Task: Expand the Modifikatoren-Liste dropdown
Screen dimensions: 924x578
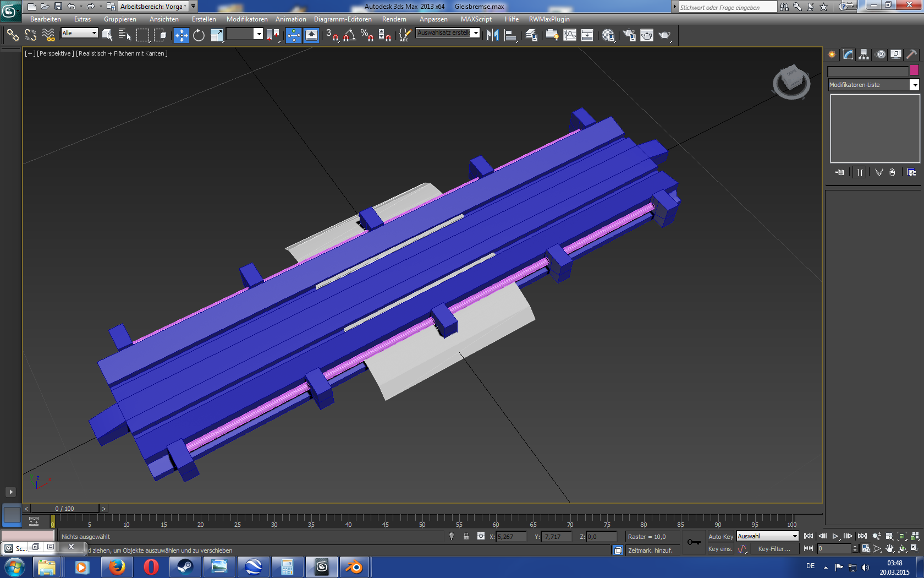Action: click(x=914, y=85)
